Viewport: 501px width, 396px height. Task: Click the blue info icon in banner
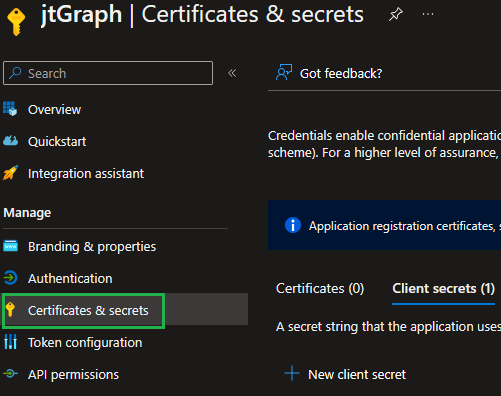click(293, 225)
